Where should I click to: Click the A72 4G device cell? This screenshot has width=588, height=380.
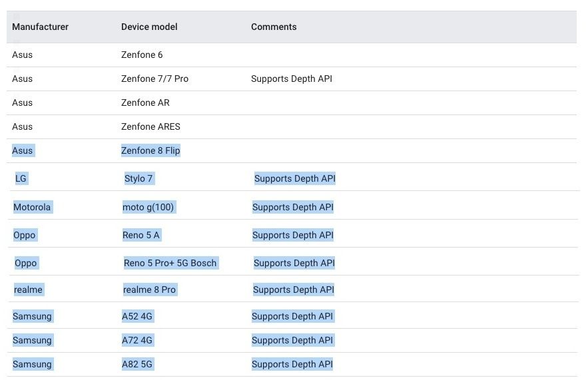137,340
